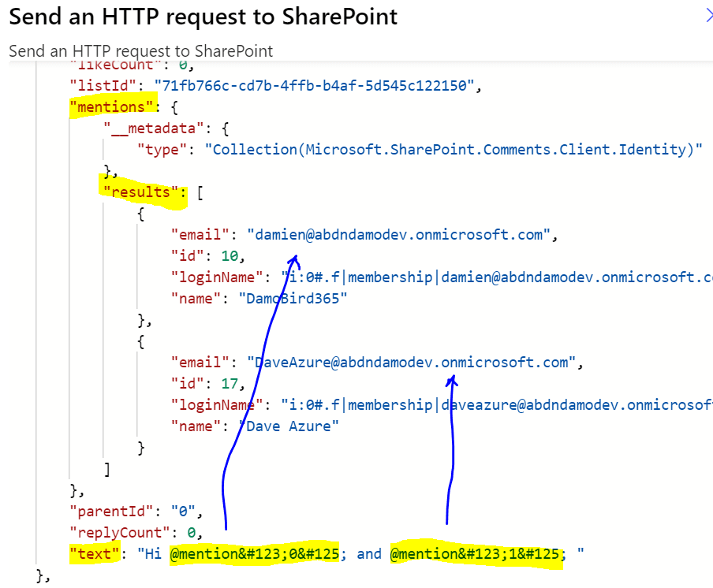Select the name value "Dave Azure"
The width and height of the screenshot is (713, 588).
[x=289, y=426]
